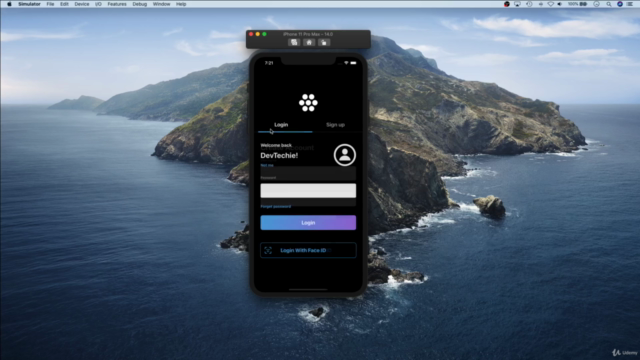Click the red recording icon in menu bar

507,4
